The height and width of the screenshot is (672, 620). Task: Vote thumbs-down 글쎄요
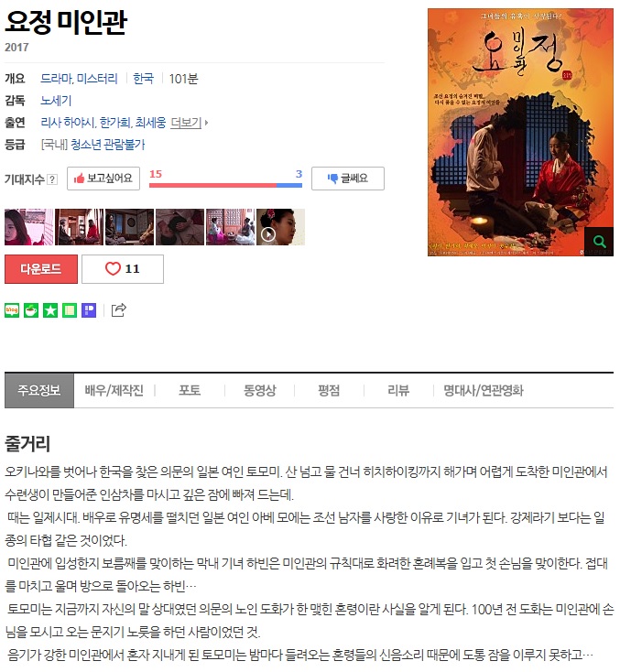[x=348, y=179]
